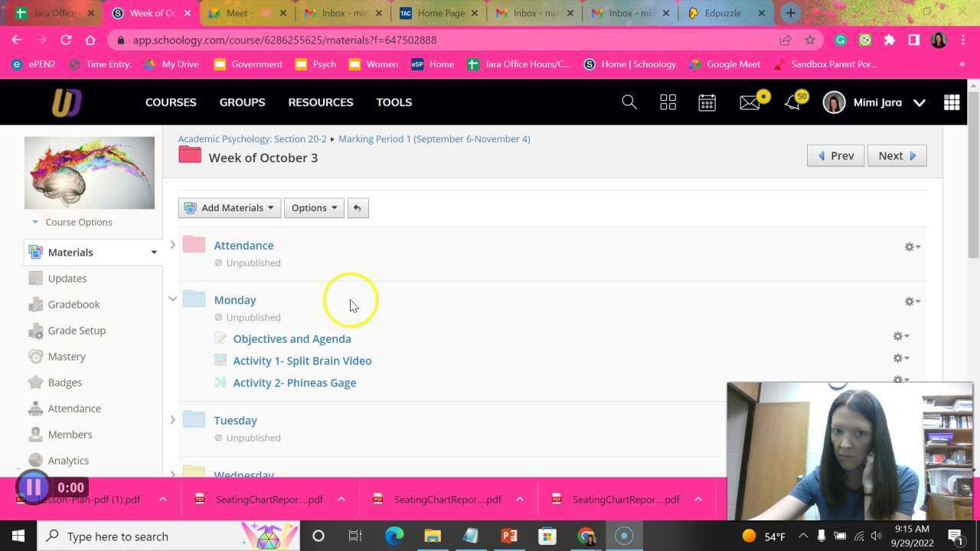Click the course brain image thumbnail
This screenshot has height=551, width=980.
click(x=90, y=173)
